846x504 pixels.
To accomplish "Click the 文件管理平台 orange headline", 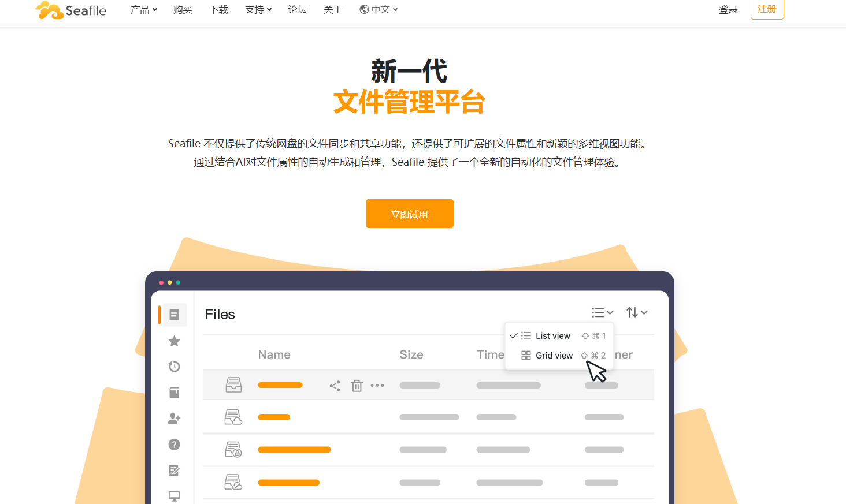I will (409, 102).
